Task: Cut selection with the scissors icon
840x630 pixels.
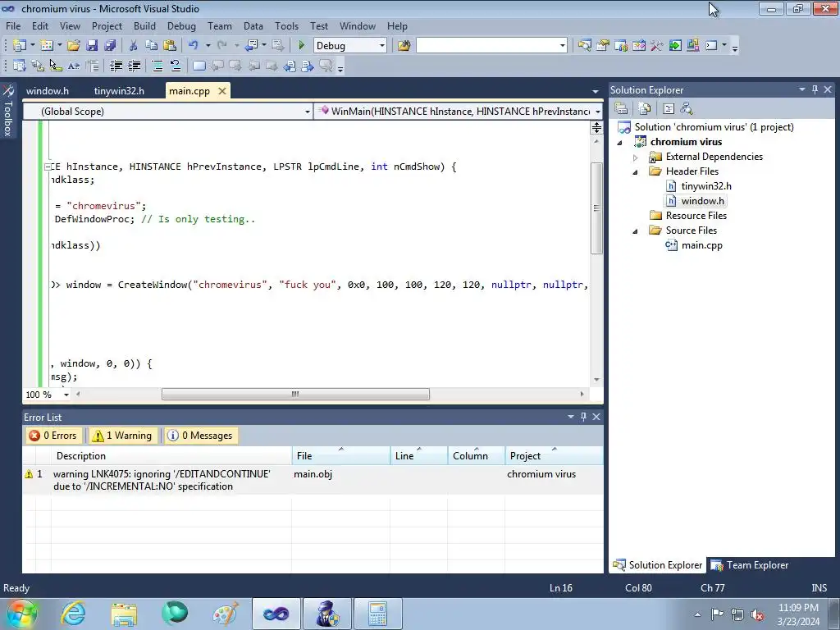Action: click(134, 46)
